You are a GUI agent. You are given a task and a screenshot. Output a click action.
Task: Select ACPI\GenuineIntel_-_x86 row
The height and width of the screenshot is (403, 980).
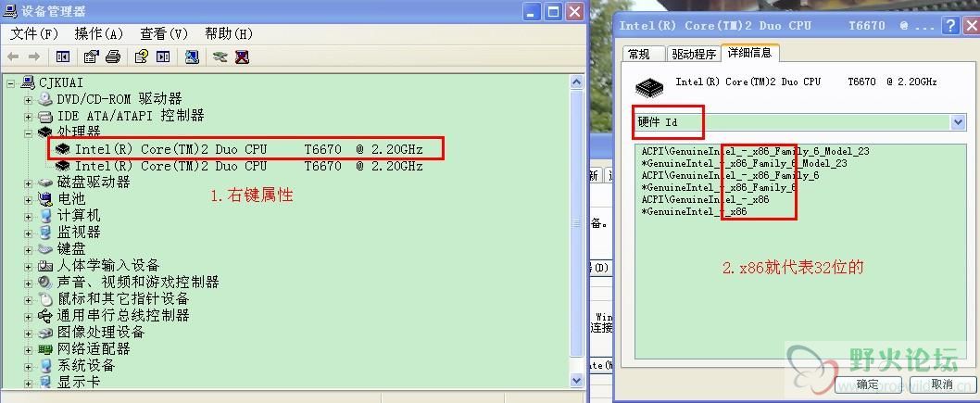pos(705,199)
